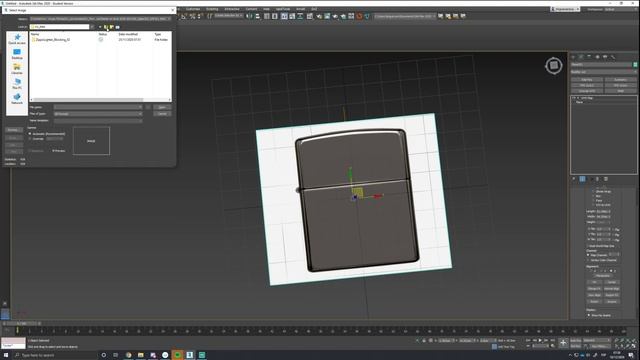Screen dimensions: 640x360
Task: Select Shrink Wrap mapping type
Action: click(x=602, y=191)
